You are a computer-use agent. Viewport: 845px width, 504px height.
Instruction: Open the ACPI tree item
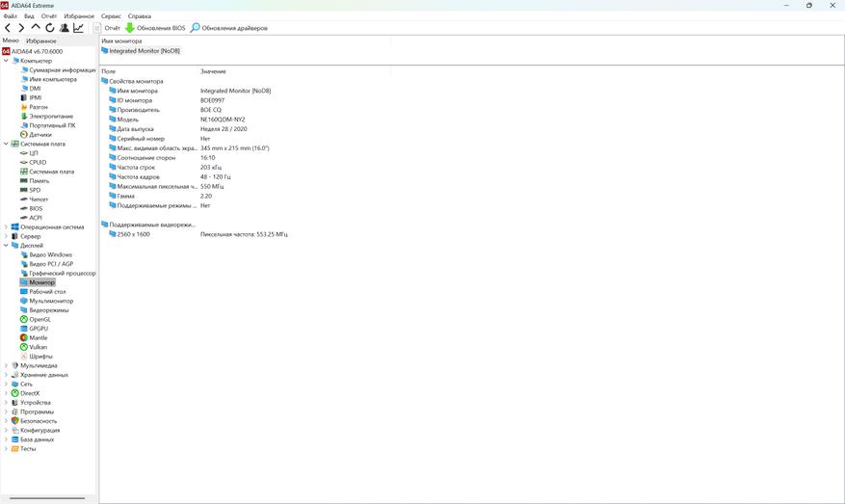point(31,218)
